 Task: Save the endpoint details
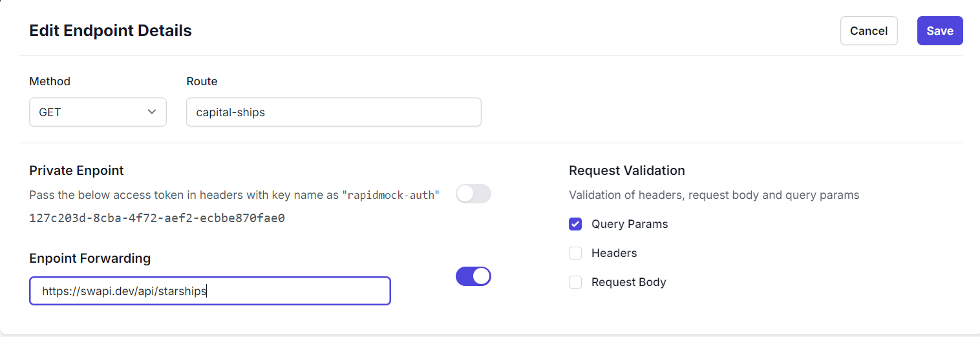[x=939, y=31]
